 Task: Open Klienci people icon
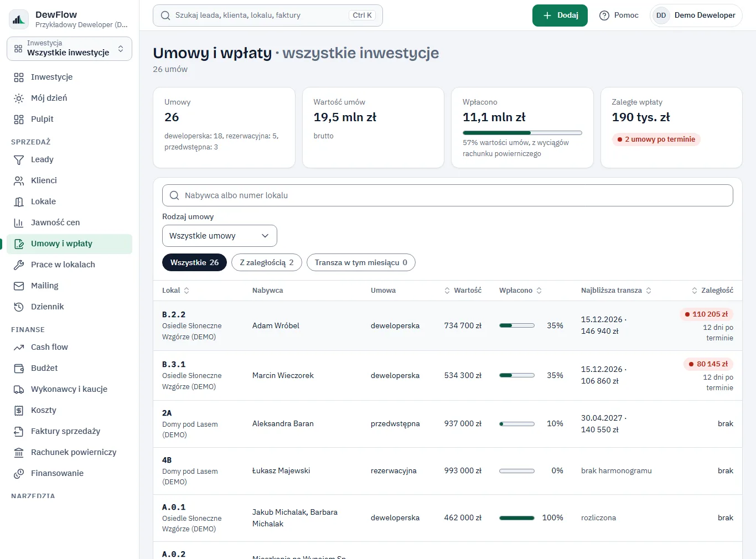point(19,180)
